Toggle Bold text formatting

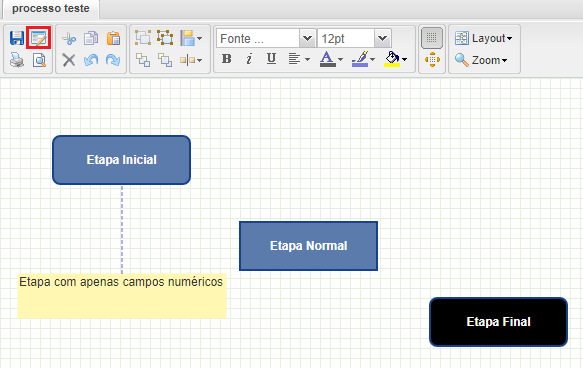pyautogui.click(x=226, y=59)
